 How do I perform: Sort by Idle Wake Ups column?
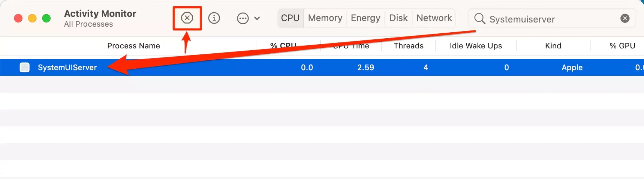click(x=476, y=46)
